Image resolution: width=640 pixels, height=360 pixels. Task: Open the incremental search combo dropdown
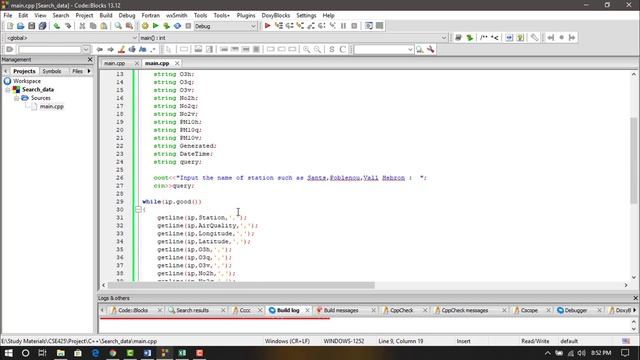[x=410, y=49]
